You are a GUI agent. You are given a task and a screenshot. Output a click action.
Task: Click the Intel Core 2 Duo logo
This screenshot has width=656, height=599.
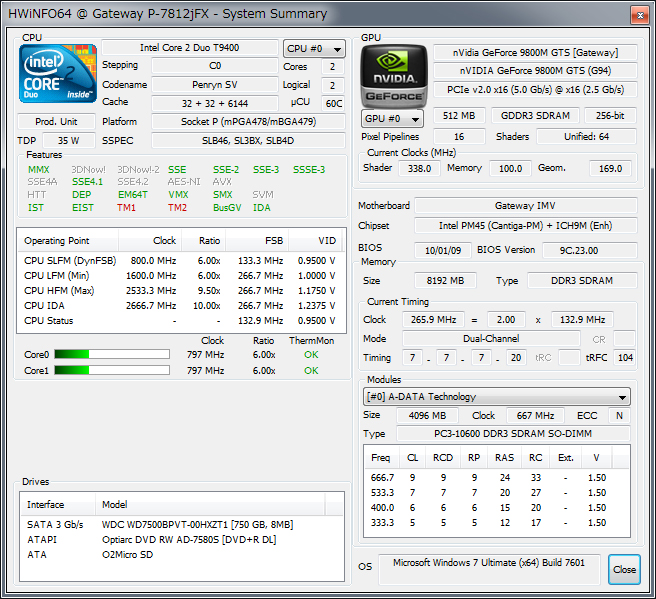tap(58, 74)
